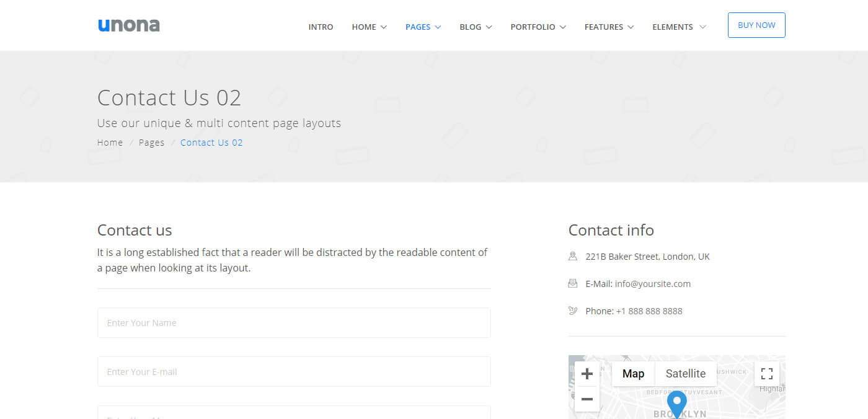Click the Enter Your Name field

(294, 323)
